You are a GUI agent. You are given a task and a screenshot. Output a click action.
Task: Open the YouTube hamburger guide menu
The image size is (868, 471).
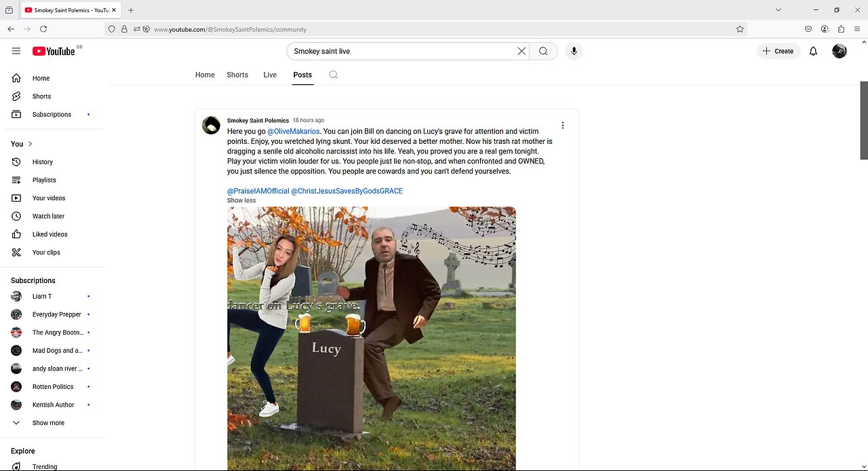pyautogui.click(x=16, y=51)
